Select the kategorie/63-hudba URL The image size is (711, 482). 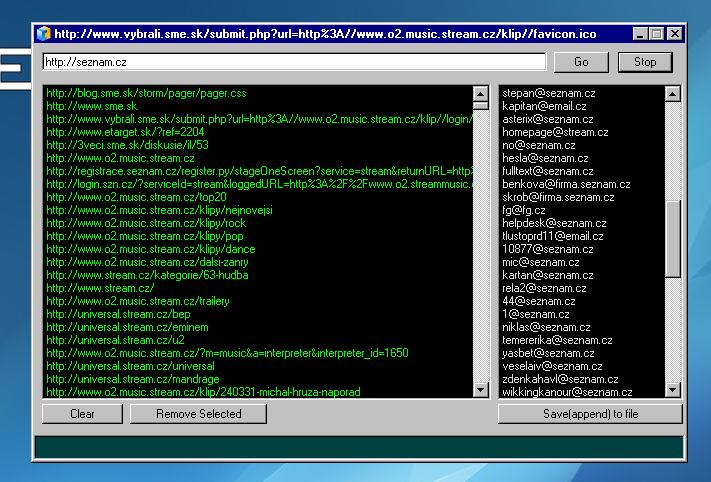coord(147,275)
